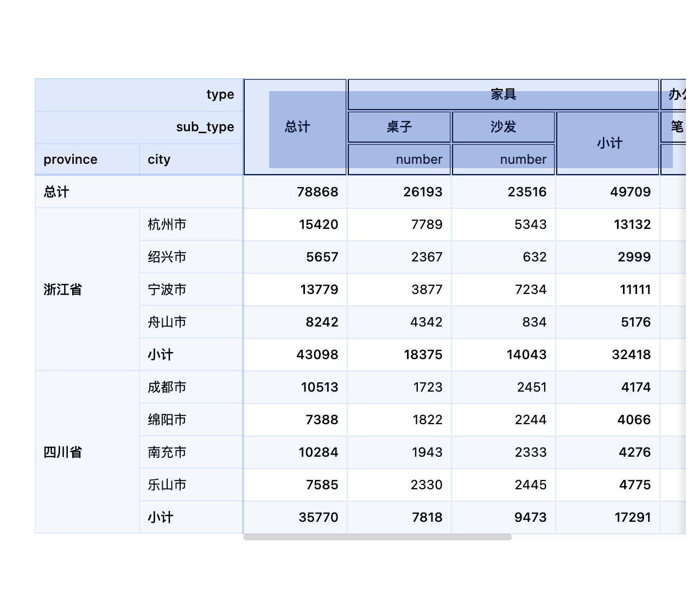Click the number header under 桌子
Viewport: 700px width, 601px height.
[x=399, y=159]
